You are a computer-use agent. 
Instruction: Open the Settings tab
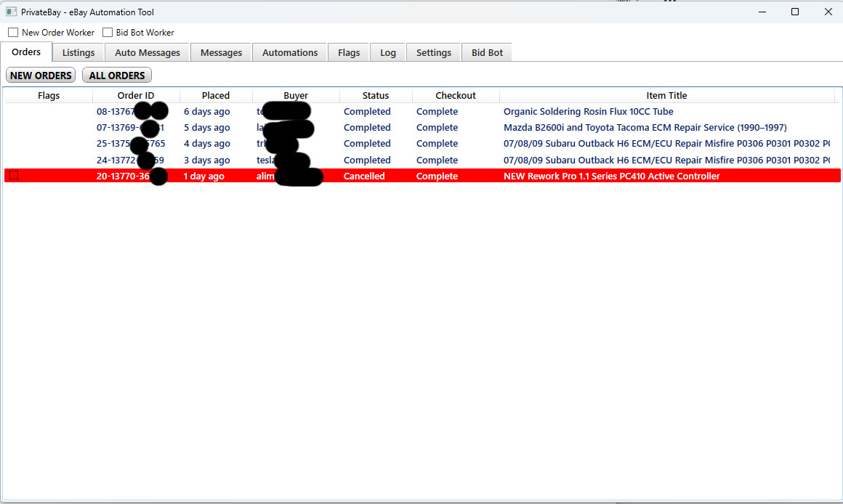(433, 52)
